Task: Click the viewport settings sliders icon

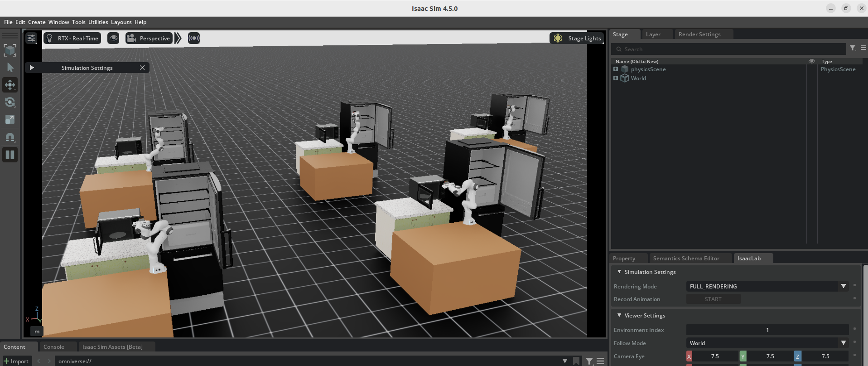Action: coord(31,38)
